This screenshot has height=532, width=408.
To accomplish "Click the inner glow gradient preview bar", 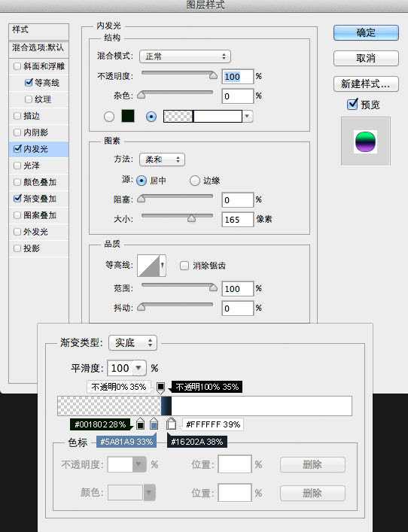I will click(203, 117).
